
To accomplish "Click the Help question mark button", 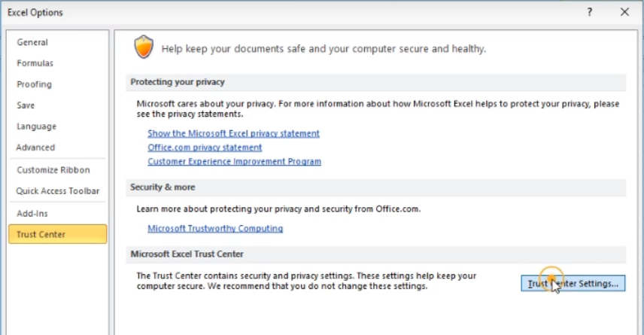I will tap(590, 12).
